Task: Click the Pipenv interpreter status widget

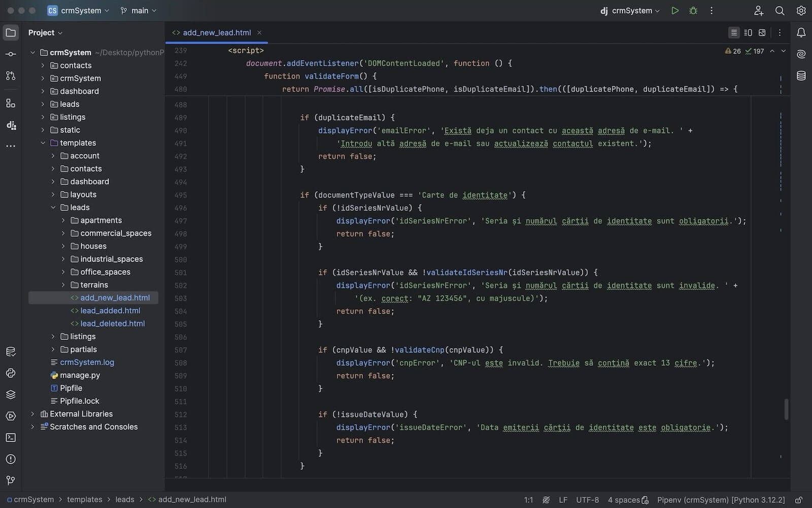Action: point(721,500)
